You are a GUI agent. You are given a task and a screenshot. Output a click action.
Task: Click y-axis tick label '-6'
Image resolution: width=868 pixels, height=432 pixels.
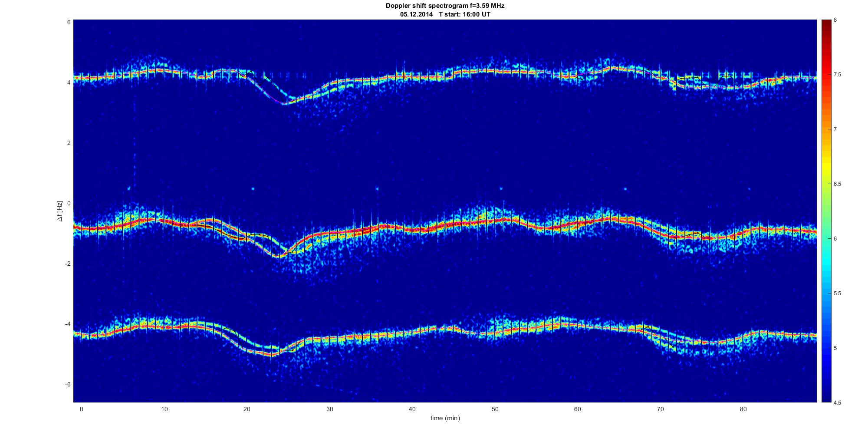[68, 384]
